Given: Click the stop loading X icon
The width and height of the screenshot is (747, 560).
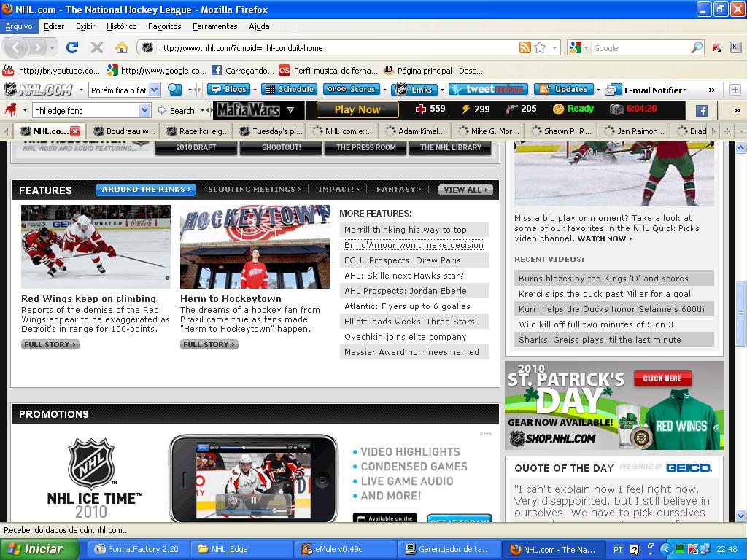Looking at the screenshot, I should tap(97, 47).
